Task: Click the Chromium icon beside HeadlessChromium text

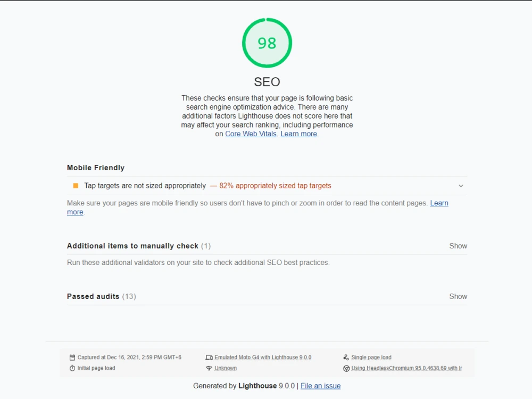Action: click(346, 369)
